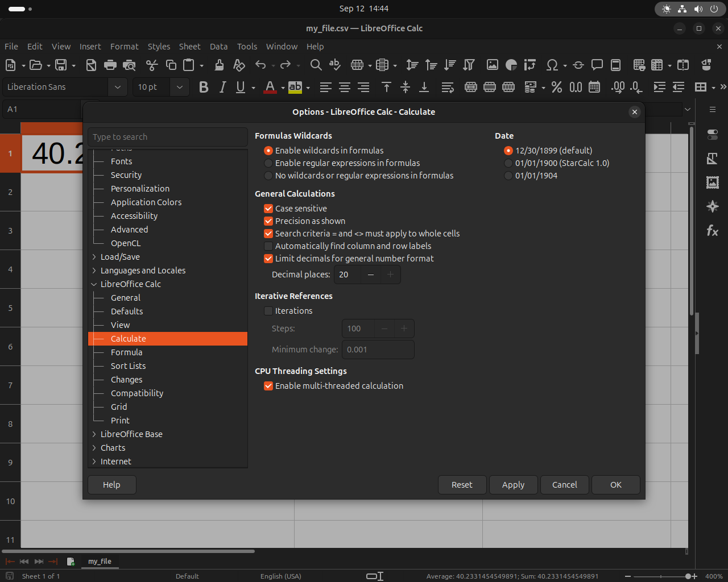
Task: Click the Reset button
Action: (x=462, y=485)
